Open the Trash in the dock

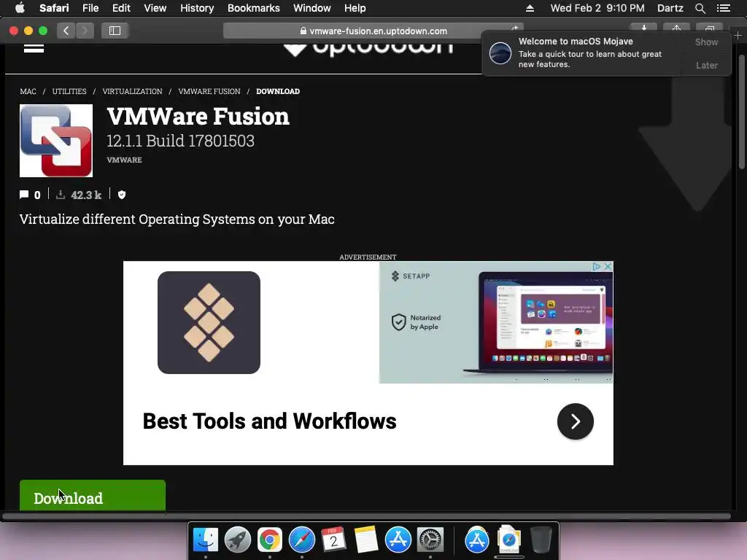[541, 540]
